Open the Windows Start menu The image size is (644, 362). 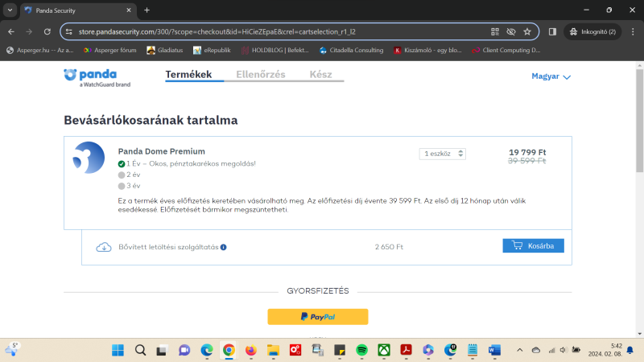pos(118,350)
